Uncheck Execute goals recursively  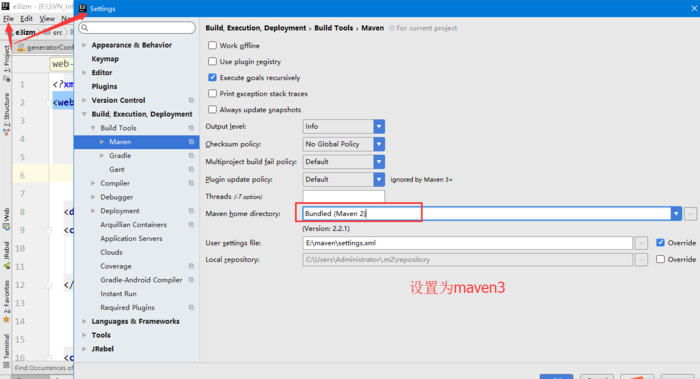click(212, 78)
